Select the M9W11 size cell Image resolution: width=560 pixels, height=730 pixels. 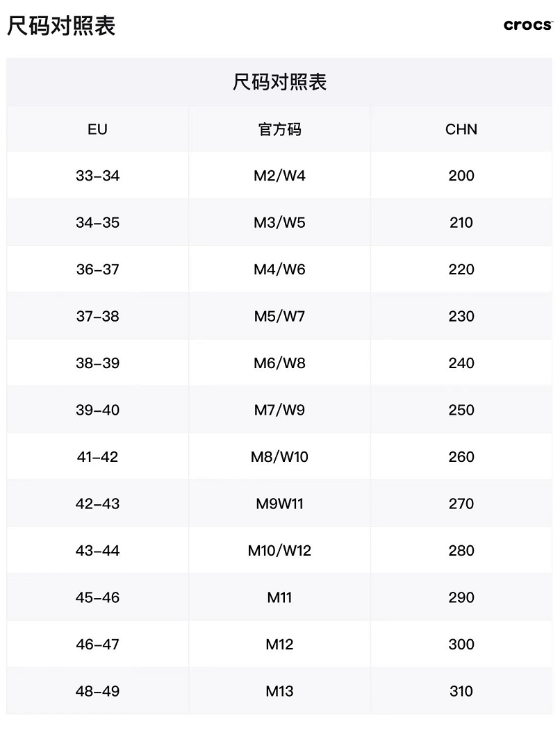click(x=279, y=504)
